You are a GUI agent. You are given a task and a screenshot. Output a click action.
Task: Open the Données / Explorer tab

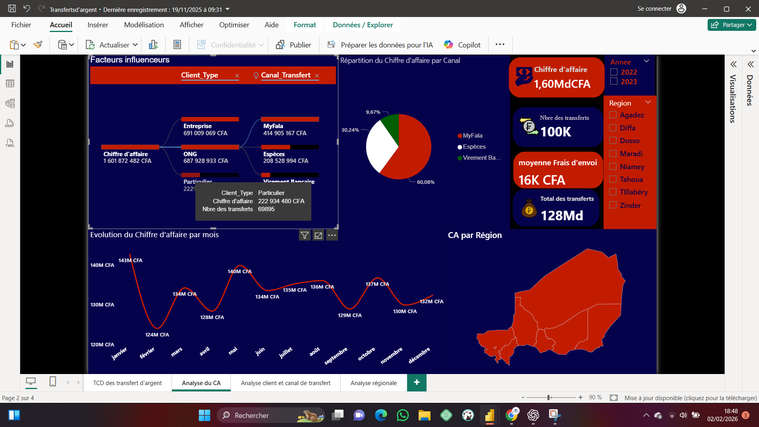point(363,25)
